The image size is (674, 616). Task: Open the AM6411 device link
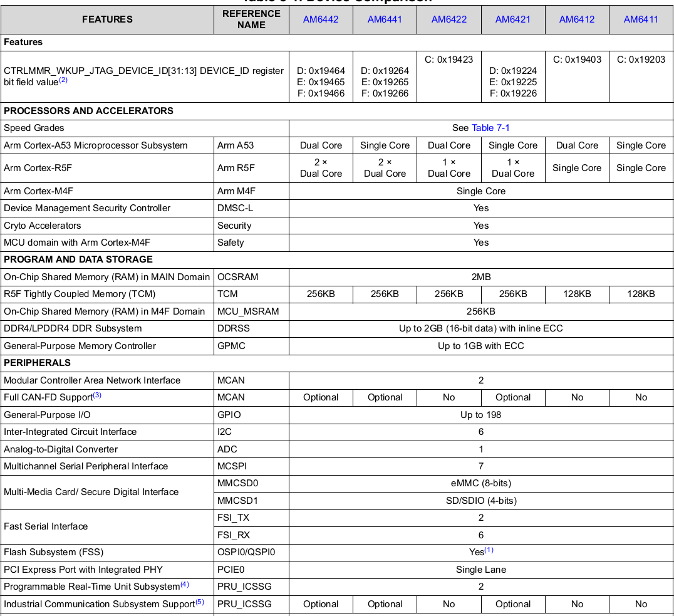[641, 19]
